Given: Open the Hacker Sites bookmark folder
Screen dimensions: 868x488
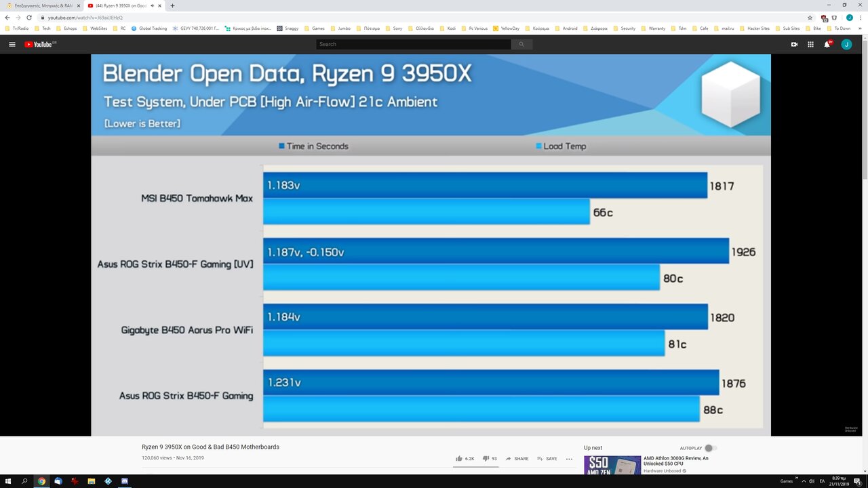Looking at the screenshot, I should click(755, 28).
